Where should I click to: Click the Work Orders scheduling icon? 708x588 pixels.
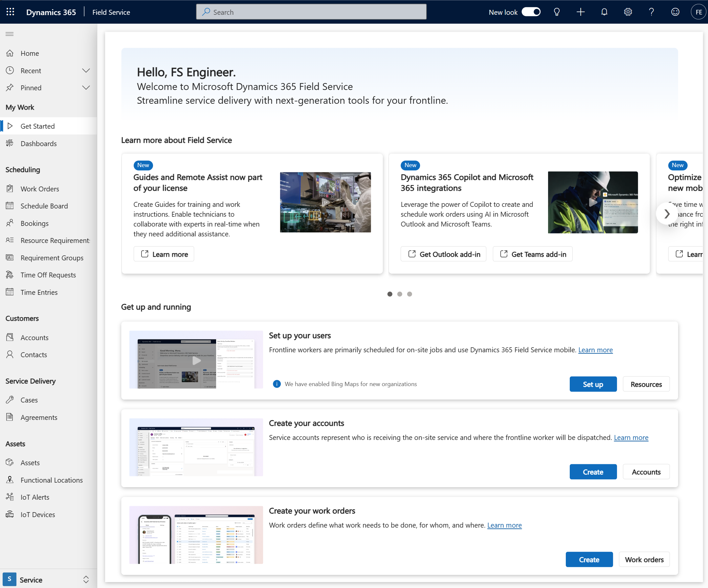point(10,188)
